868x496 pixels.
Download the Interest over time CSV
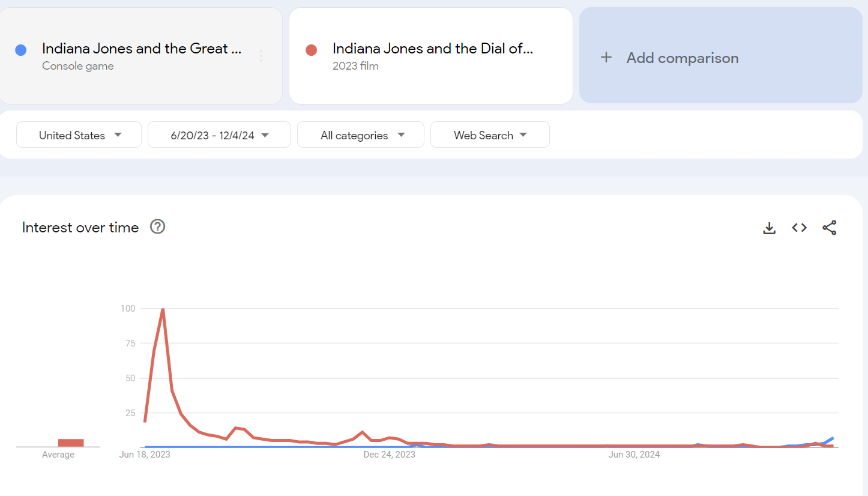[x=769, y=228]
